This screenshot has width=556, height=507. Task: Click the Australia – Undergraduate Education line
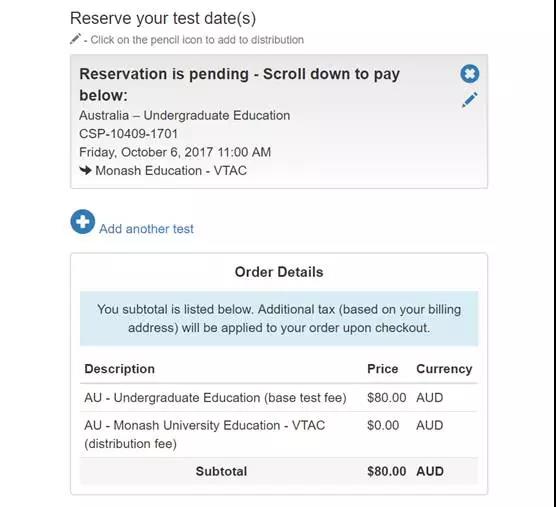(184, 115)
